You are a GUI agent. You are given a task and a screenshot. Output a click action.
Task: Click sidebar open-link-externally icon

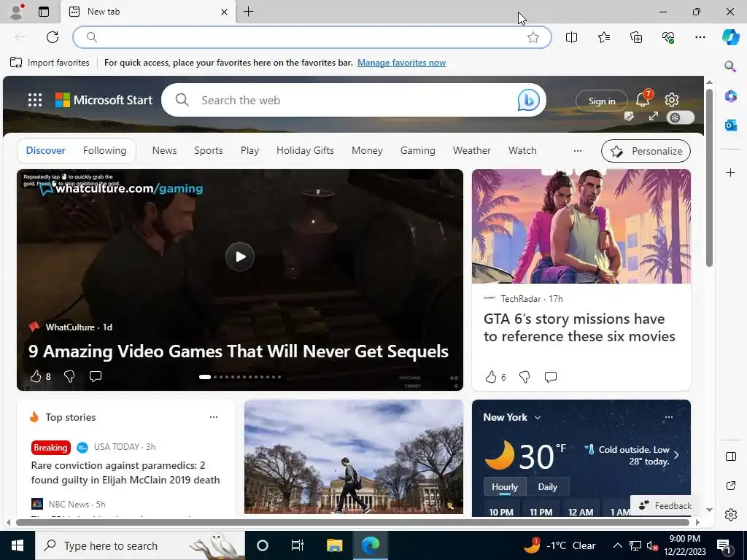pos(730,486)
